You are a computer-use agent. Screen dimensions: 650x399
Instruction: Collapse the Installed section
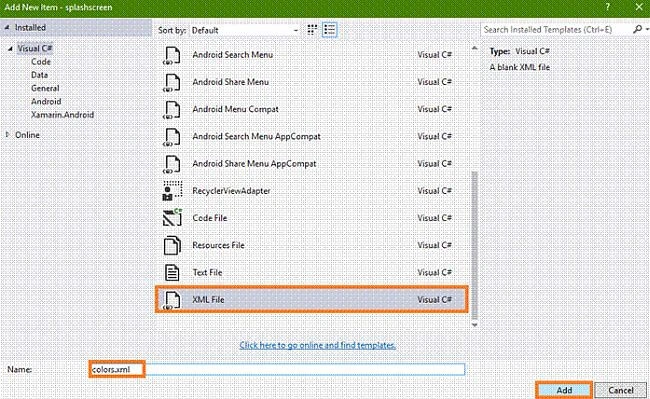click(7, 28)
